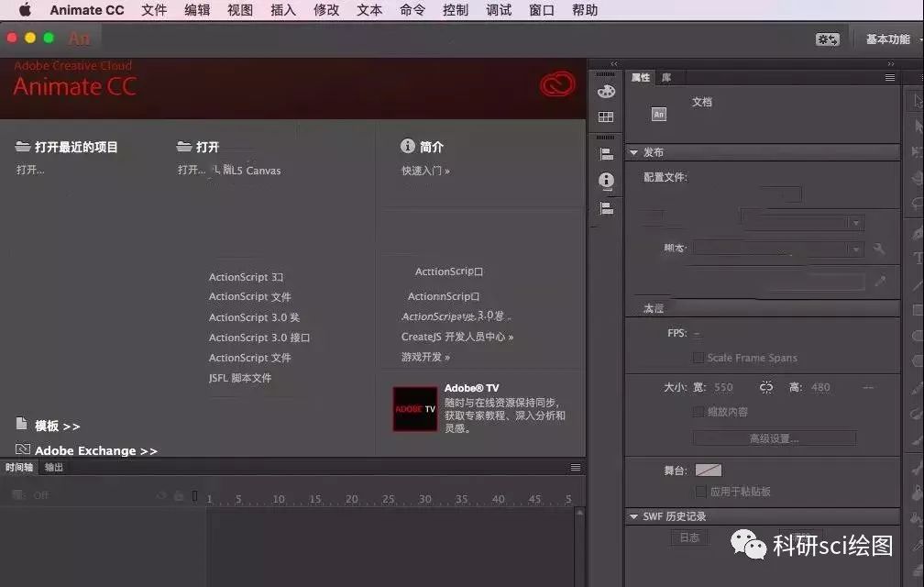Open the 快速入门 link
This screenshot has height=587, width=924.
tap(425, 171)
